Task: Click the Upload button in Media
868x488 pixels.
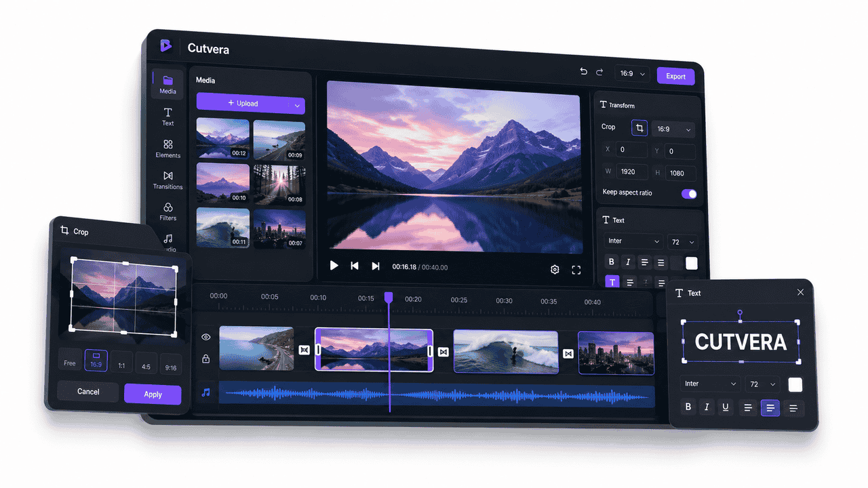Action: pyautogui.click(x=243, y=104)
